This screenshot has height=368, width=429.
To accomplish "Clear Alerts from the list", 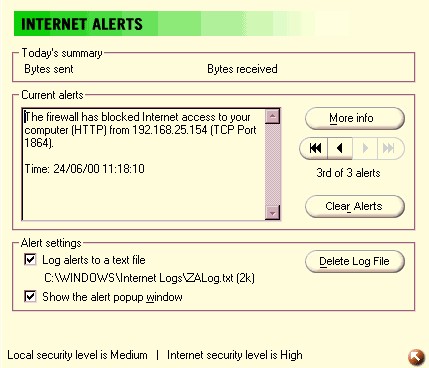I will tap(355, 206).
